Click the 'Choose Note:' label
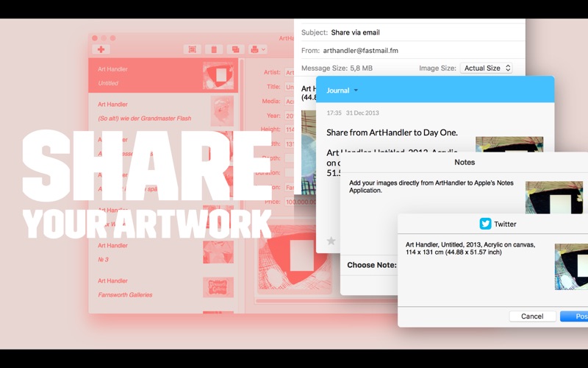The height and width of the screenshot is (368, 588). [x=372, y=265]
